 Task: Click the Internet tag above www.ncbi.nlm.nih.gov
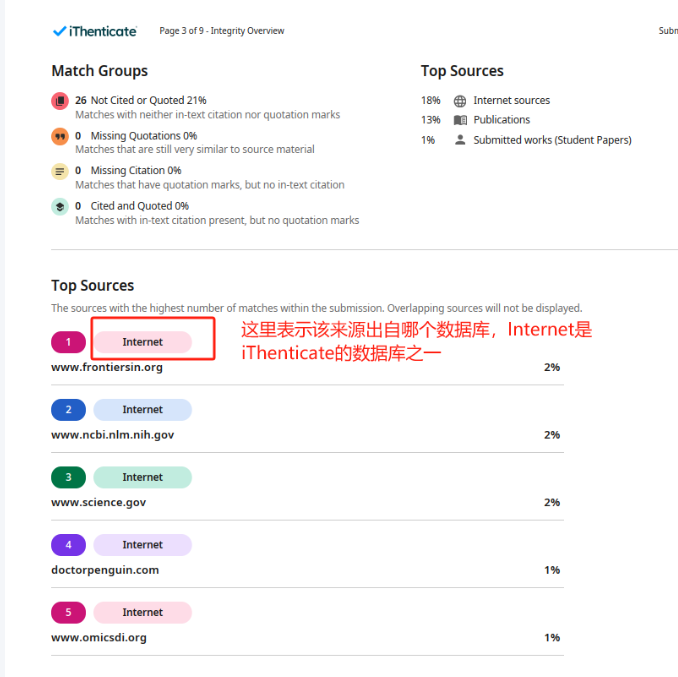coord(143,409)
